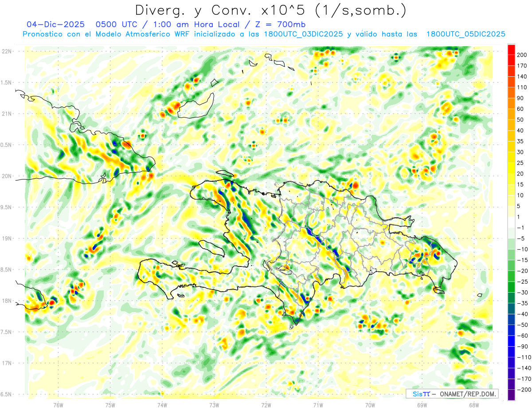The height and width of the screenshot is (411, 532).
Task: Click the -90 value on color scale
Action: (522, 346)
